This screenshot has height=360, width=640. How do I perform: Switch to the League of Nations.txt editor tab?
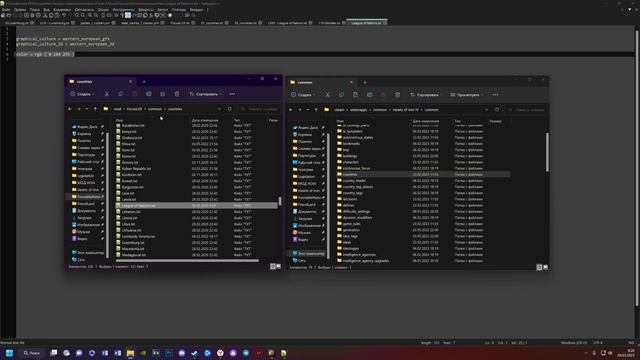pyautogui.click(x=367, y=23)
